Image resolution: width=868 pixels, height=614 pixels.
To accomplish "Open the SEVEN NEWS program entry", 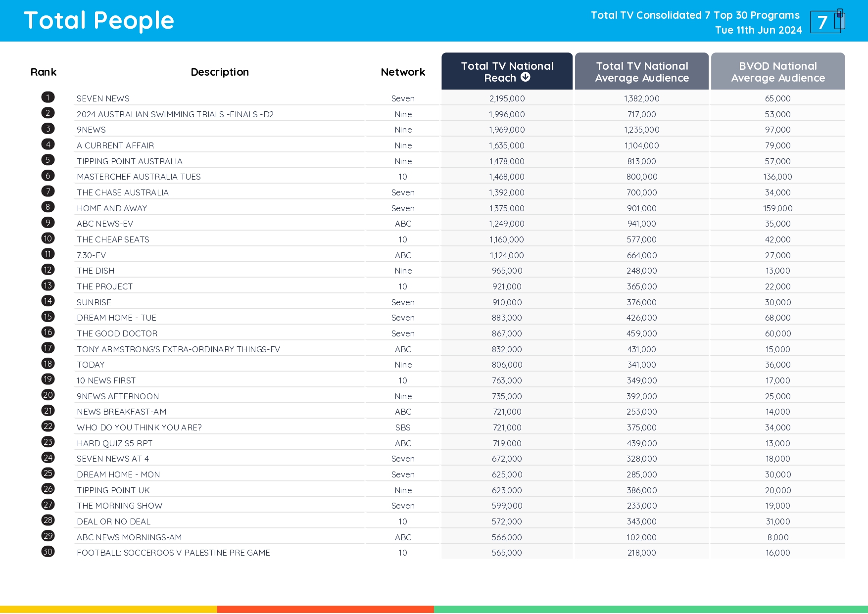I will click(103, 98).
